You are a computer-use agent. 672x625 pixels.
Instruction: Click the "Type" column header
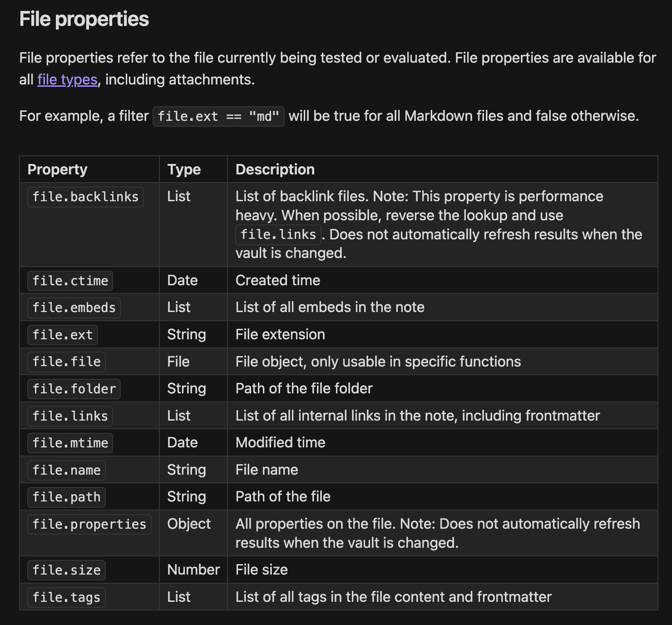point(184,169)
